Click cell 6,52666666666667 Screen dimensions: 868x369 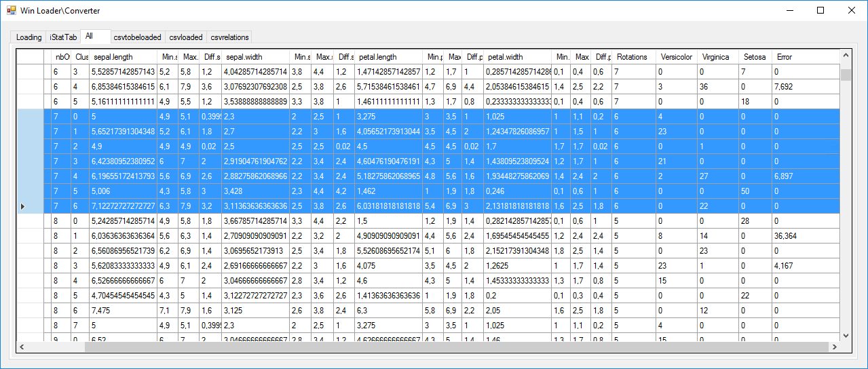(124, 281)
